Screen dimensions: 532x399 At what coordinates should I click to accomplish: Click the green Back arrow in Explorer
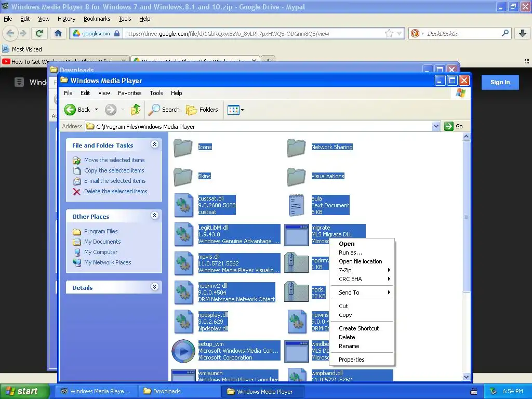pyautogui.click(x=70, y=110)
